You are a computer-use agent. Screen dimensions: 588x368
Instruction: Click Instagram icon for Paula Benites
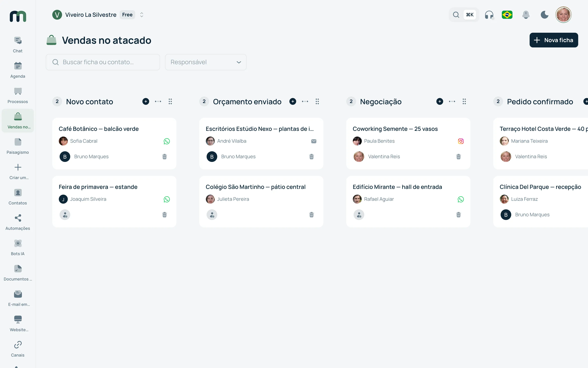click(x=461, y=141)
